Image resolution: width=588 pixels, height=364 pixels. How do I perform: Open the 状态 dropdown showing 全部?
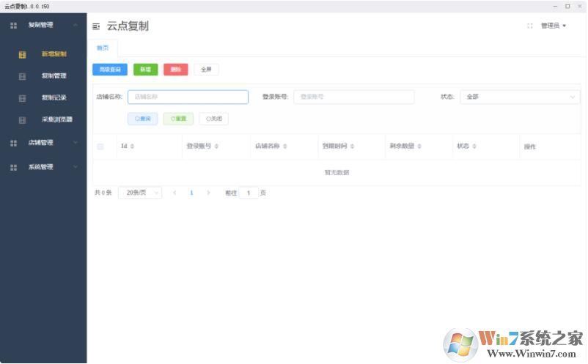[520, 97]
